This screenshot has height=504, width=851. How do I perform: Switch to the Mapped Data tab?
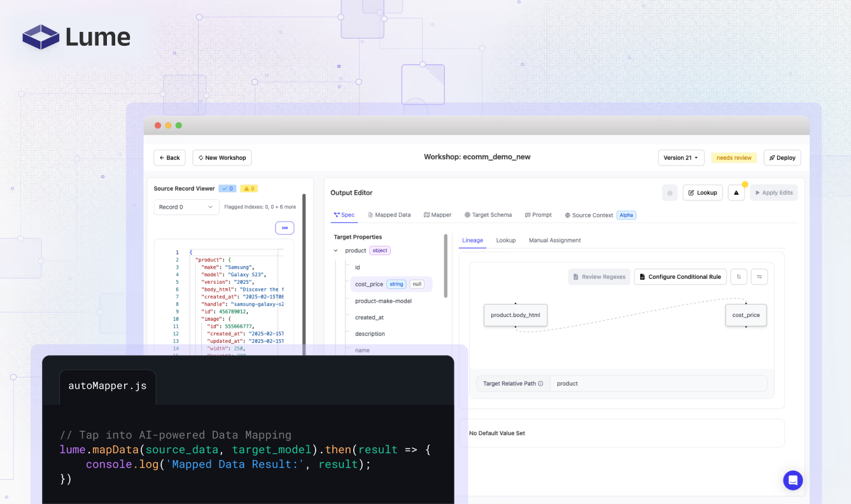click(x=389, y=215)
